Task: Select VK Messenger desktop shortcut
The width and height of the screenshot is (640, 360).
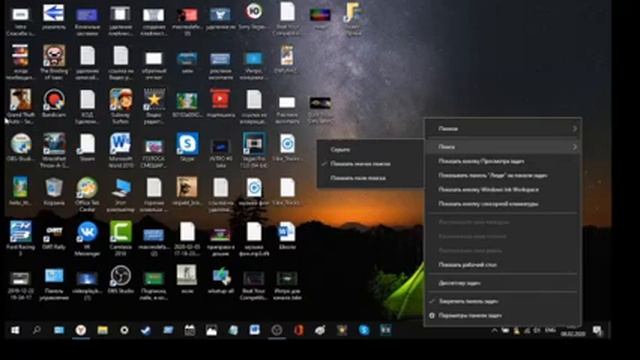Action: coord(87,238)
